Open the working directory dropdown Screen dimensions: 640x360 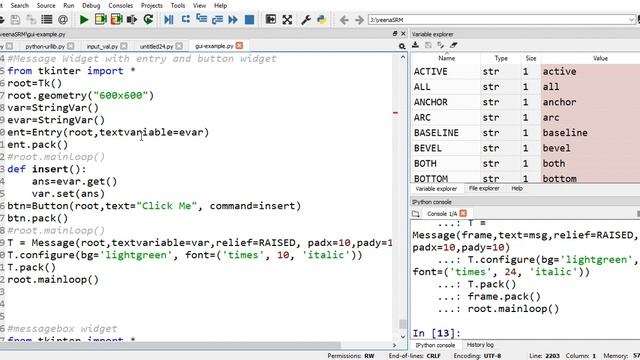[631, 20]
